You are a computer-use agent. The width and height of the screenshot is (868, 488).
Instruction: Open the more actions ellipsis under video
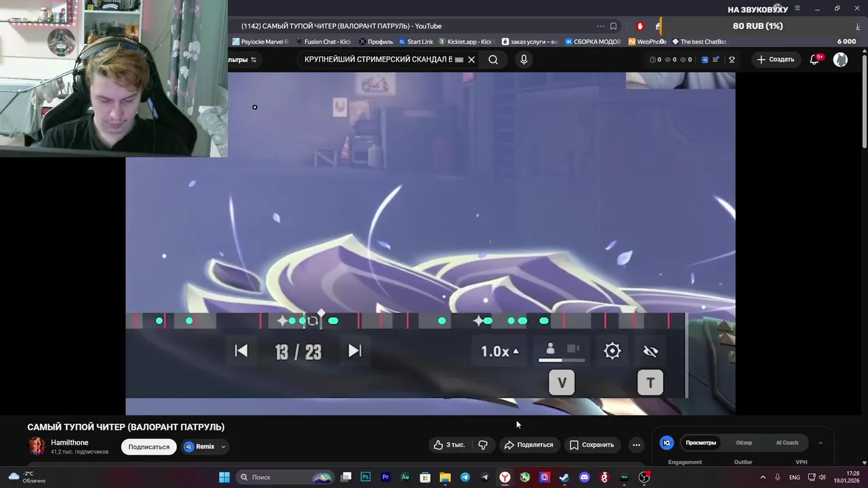[x=636, y=445]
